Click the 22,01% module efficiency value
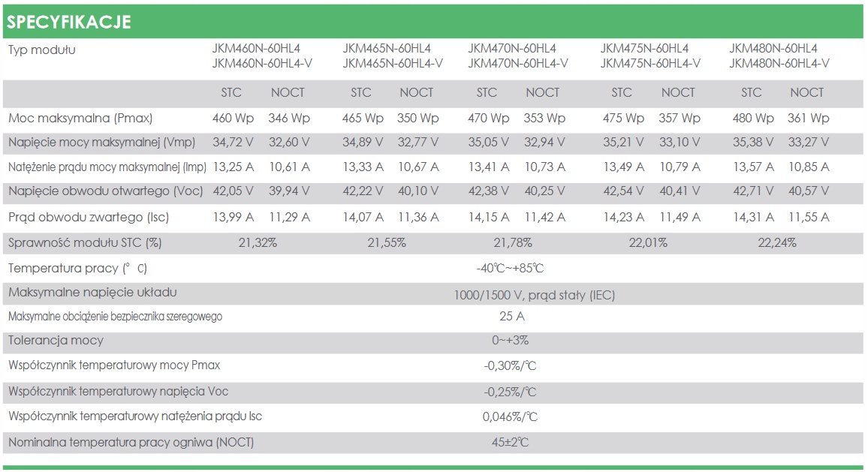The image size is (868, 472). pos(648,242)
